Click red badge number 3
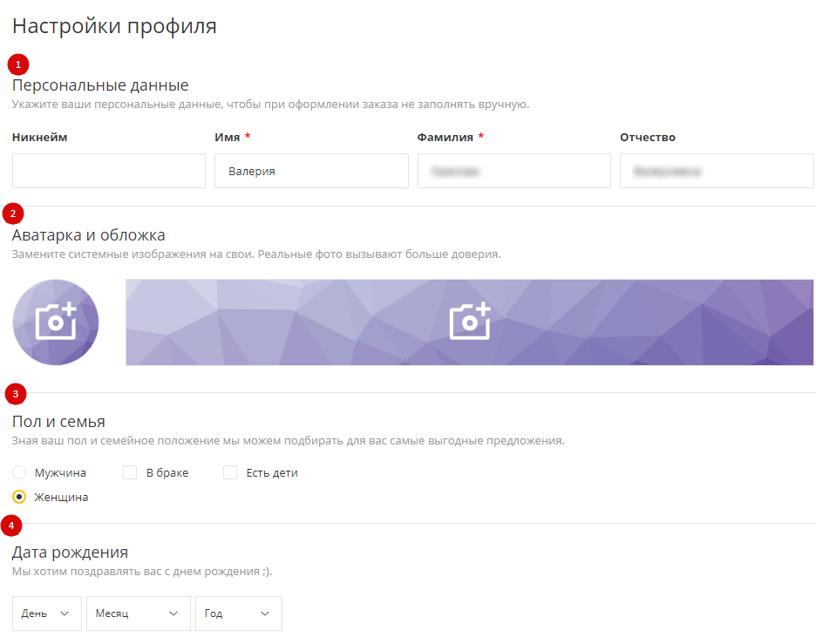This screenshot has height=644, width=816. click(x=16, y=394)
